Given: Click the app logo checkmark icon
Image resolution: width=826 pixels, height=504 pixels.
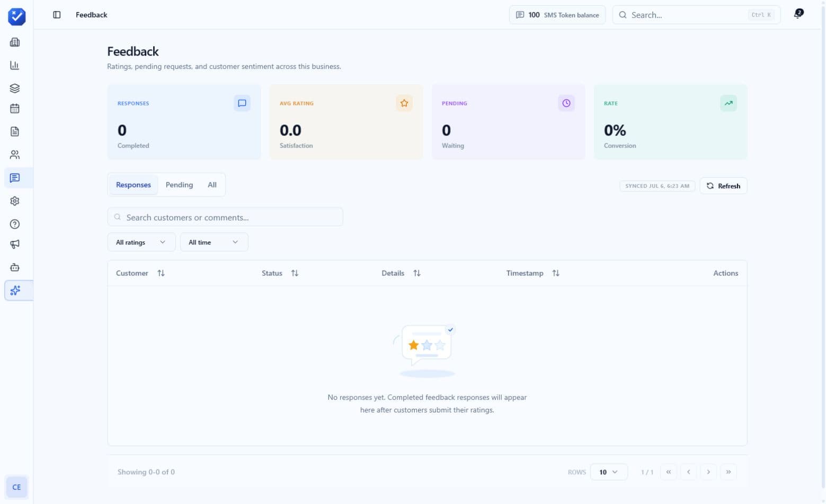Looking at the screenshot, I should (x=16, y=16).
